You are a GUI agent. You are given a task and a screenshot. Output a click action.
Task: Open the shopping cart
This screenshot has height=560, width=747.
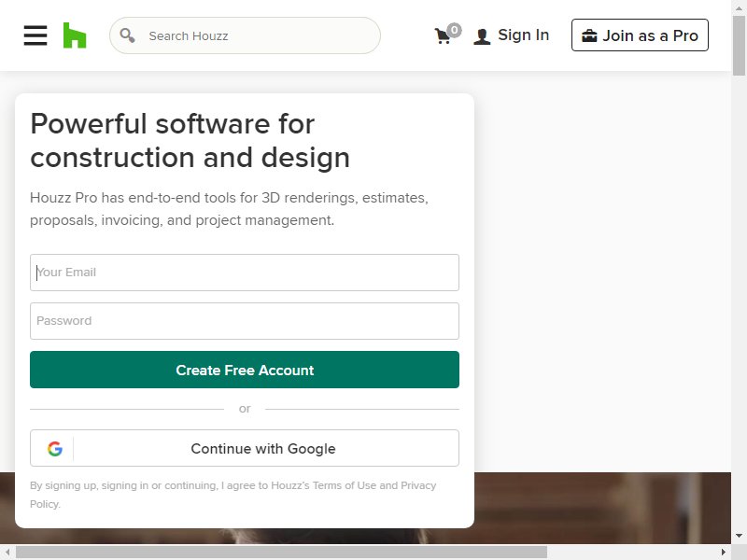pyautogui.click(x=447, y=35)
